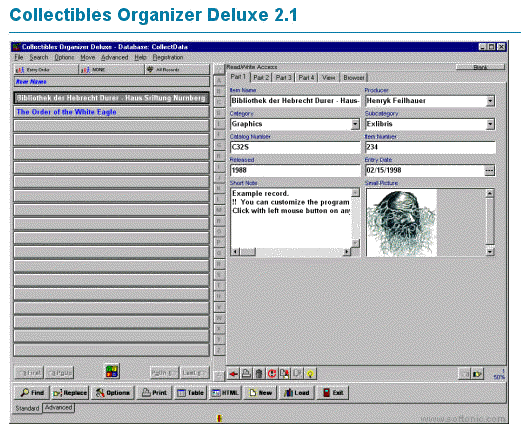Click the red circular undo icon
Image resolution: width=521 pixels, height=437 pixels.
(272, 374)
